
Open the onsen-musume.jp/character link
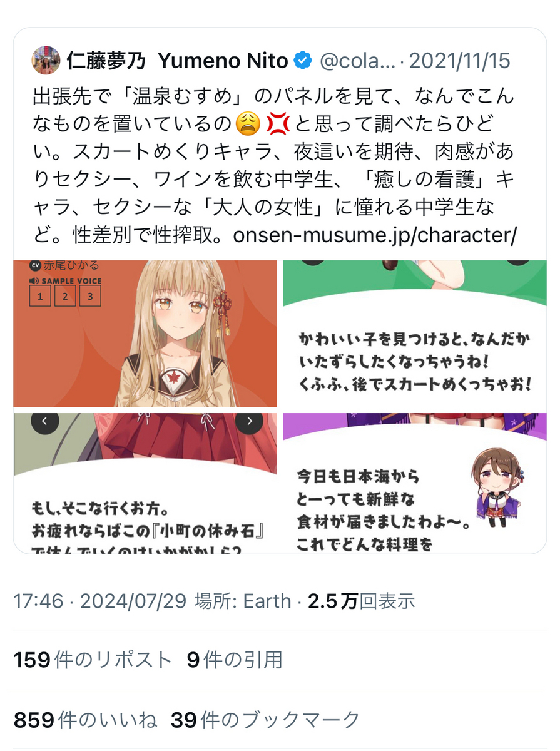click(x=375, y=235)
